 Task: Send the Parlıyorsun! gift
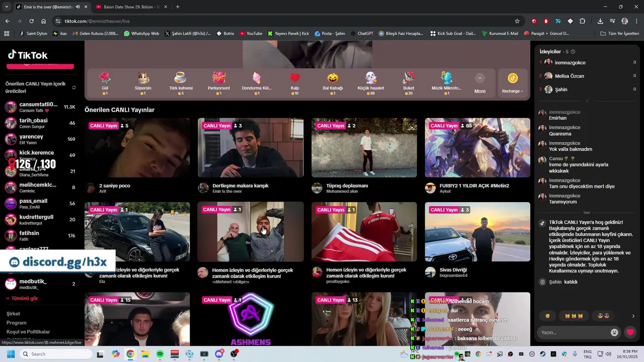[x=219, y=83]
